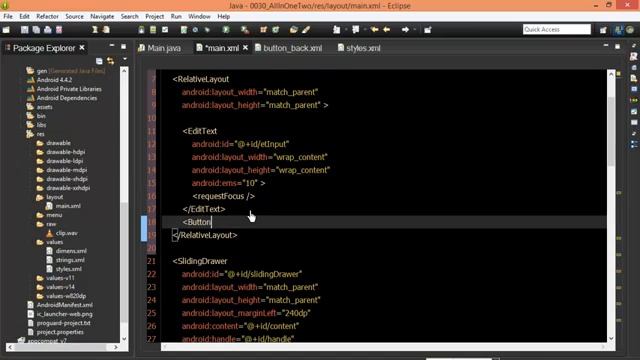Screen dimensions: 640x360
Task: Maximize the editor area
Action: pos(617,47)
